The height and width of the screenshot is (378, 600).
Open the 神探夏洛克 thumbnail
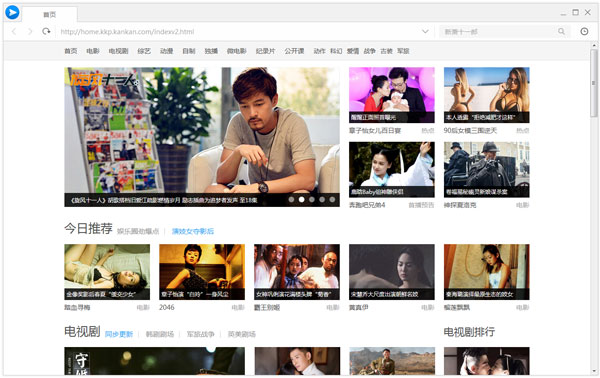click(486, 169)
